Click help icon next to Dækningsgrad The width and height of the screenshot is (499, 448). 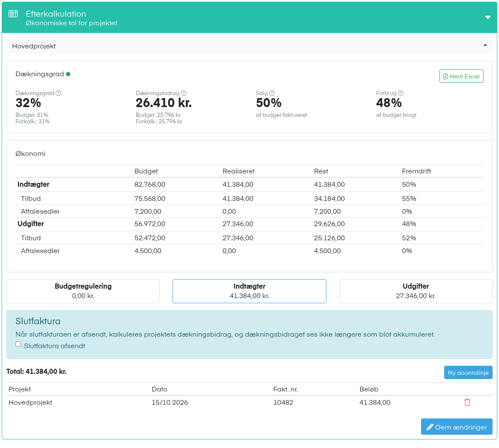[59, 93]
